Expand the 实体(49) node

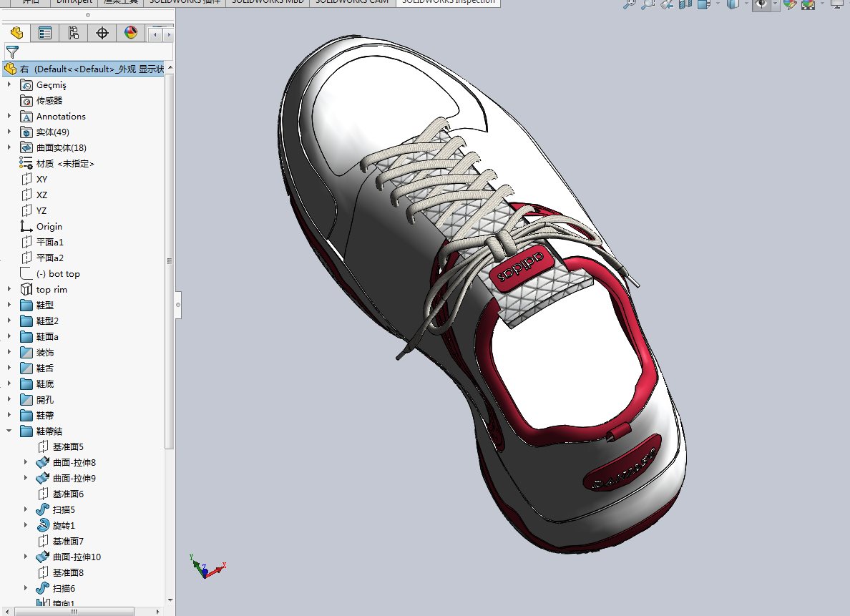tap(9, 132)
